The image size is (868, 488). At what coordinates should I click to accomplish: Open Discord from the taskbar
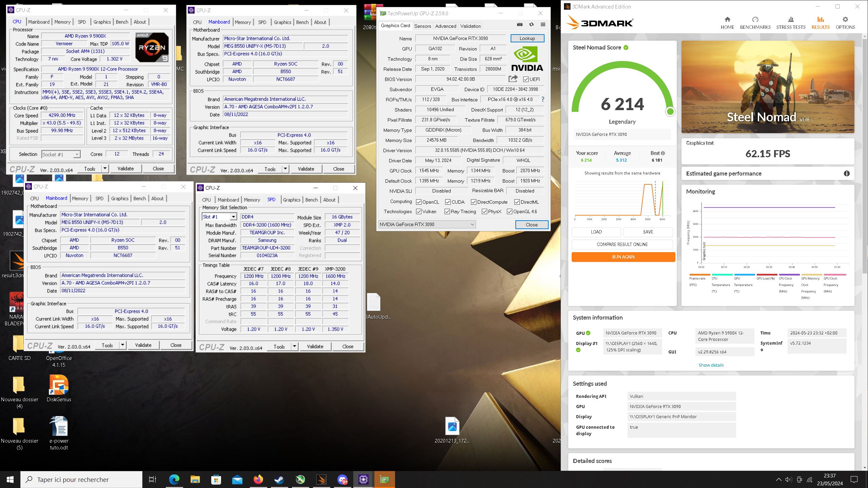pos(342,480)
